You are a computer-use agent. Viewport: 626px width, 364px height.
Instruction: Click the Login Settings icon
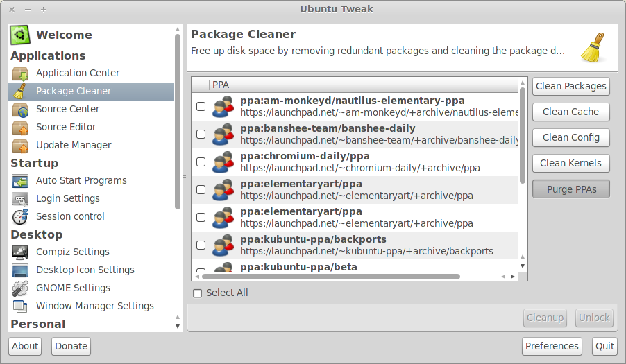click(x=20, y=198)
